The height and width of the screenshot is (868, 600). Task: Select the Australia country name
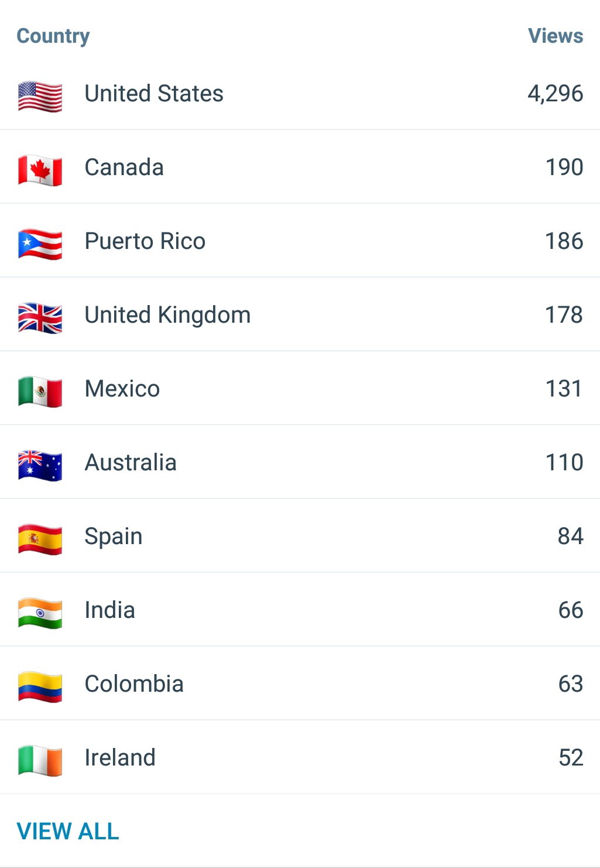pyautogui.click(x=131, y=463)
